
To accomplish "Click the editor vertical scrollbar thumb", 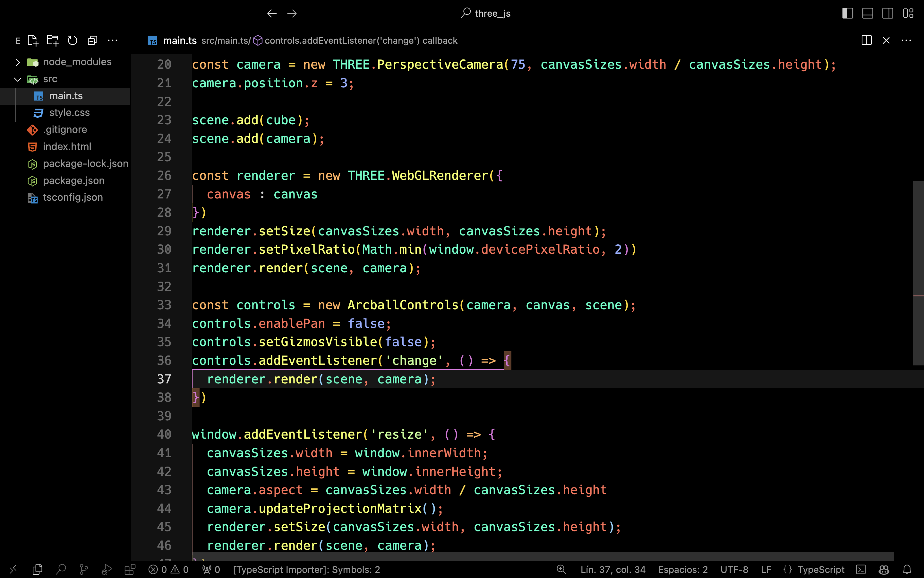I will pos(918,273).
